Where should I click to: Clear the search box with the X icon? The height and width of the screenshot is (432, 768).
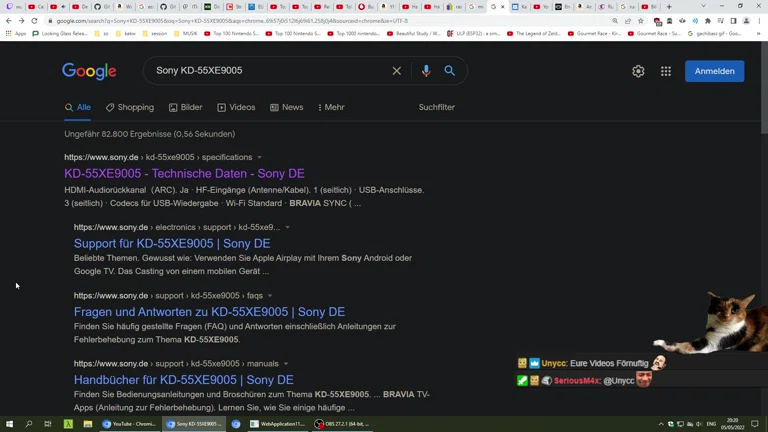(397, 71)
